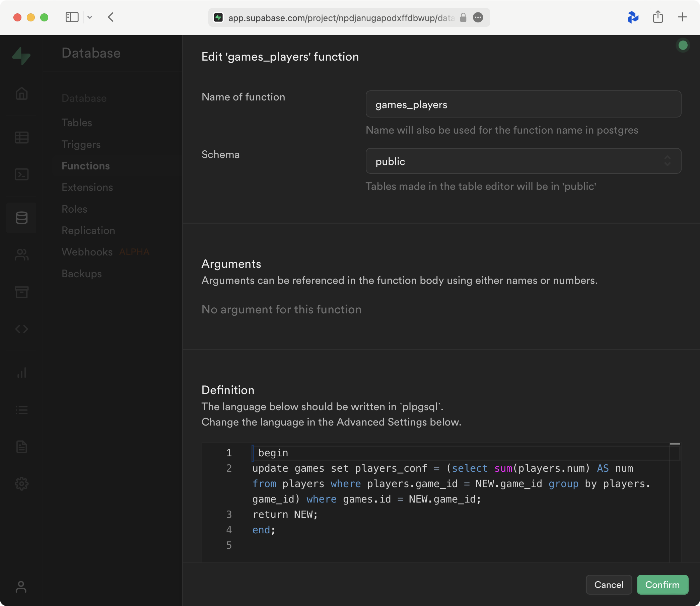Viewport: 700px width, 606px height.
Task: Click the green status indicator dot
Action: coord(683,45)
